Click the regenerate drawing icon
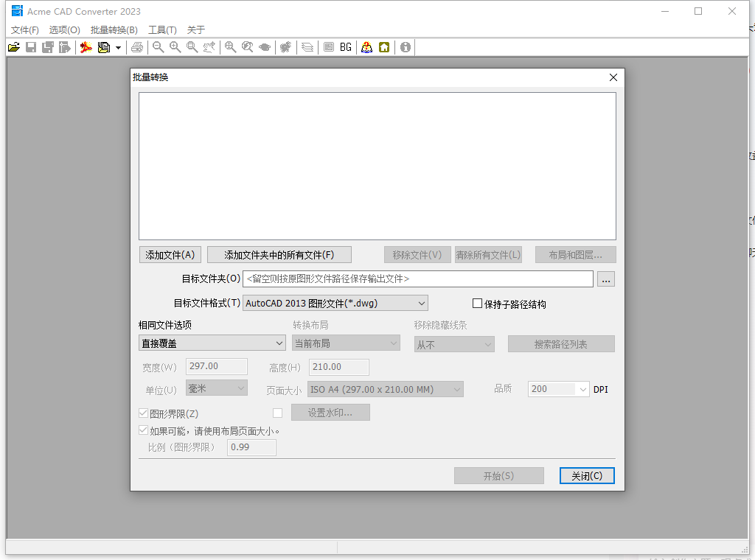Image resolution: width=755 pixels, height=560 pixels. point(286,47)
